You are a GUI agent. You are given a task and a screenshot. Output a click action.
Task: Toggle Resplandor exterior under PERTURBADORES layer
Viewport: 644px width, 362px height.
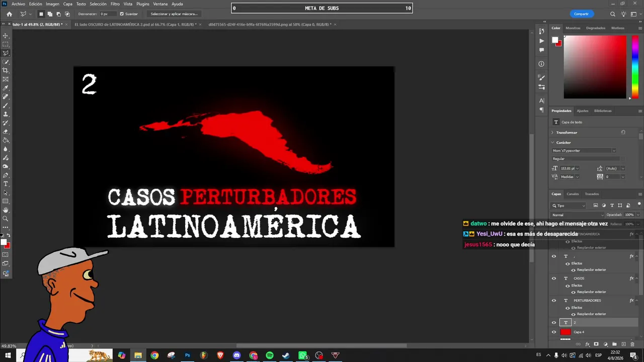click(x=573, y=314)
